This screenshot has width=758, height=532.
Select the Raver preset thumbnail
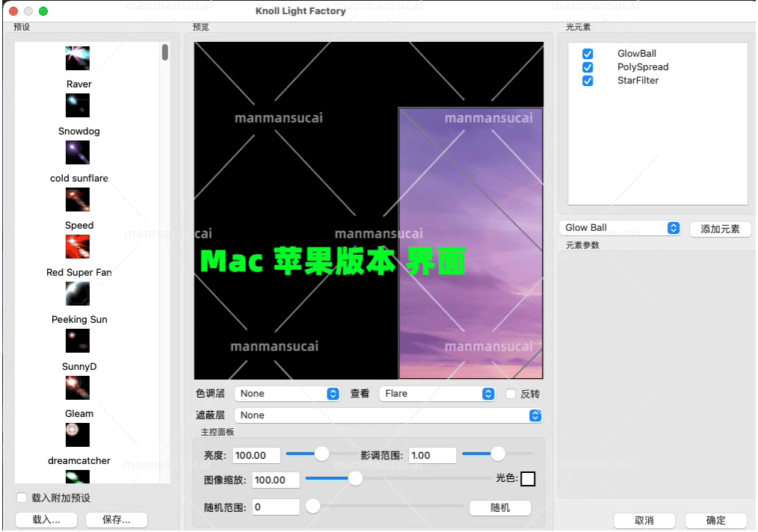pos(77,58)
